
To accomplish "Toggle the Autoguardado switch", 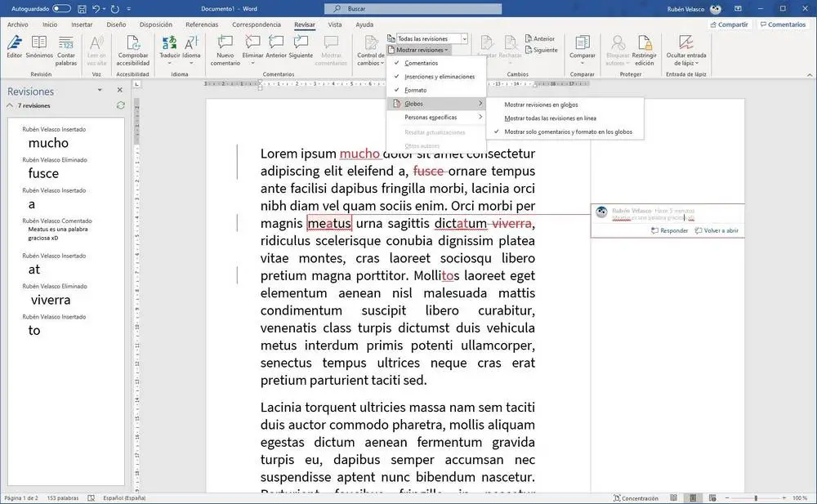I will 61,9.
